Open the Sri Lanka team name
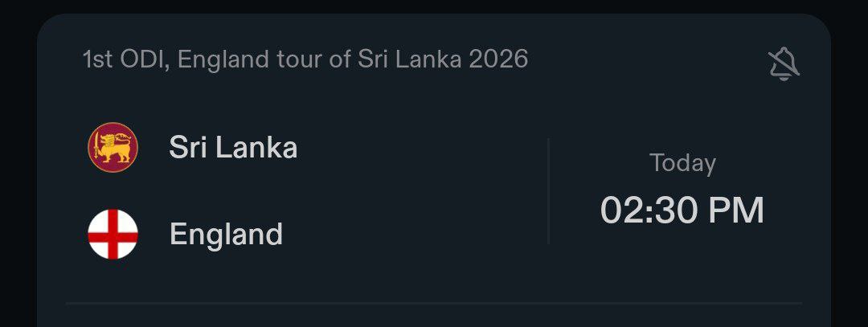 pos(233,148)
